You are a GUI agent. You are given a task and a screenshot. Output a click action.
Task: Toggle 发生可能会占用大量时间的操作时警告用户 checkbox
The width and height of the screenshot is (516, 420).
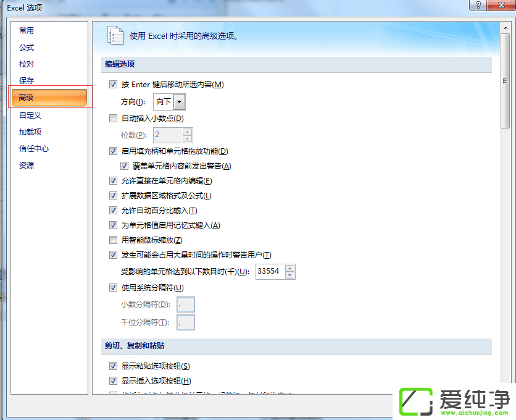coord(113,255)
